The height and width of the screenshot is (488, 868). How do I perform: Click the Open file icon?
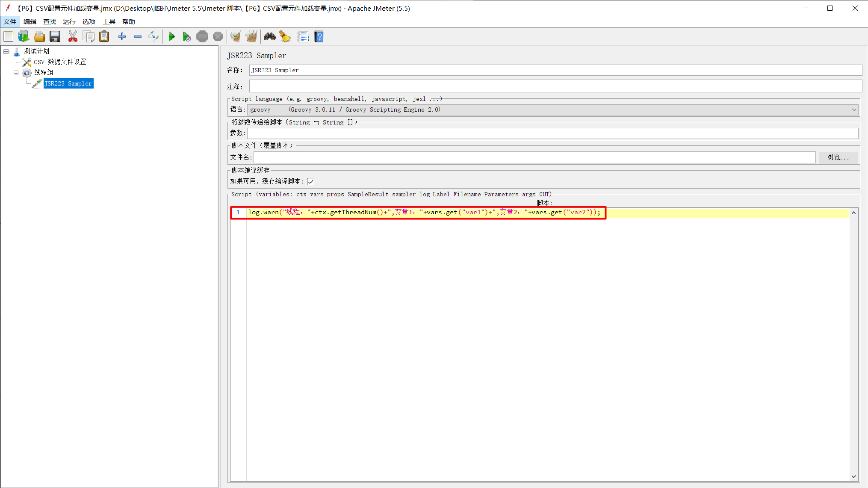40,37
